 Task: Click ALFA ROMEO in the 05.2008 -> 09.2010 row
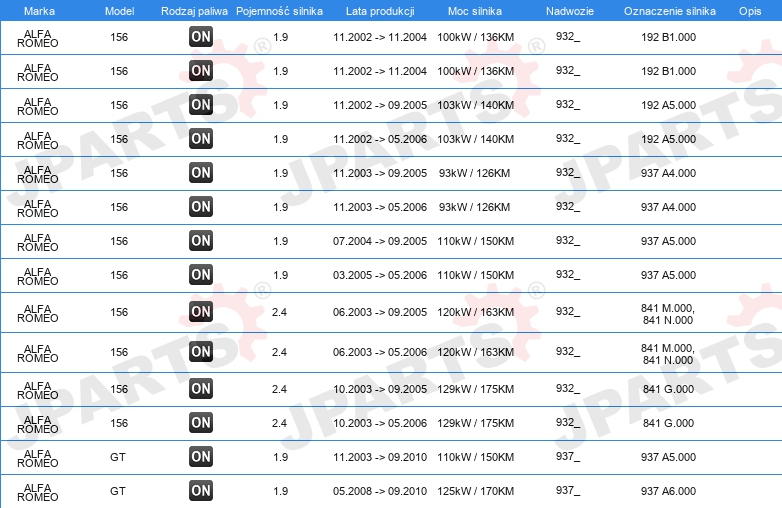[x=38, y=492]
